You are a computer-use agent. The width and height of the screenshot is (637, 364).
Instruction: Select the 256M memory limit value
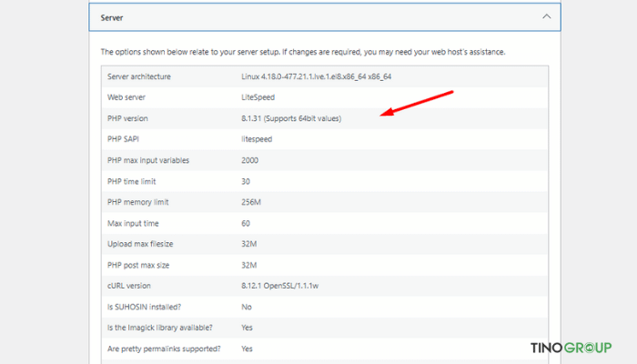(x=251, y=202)
